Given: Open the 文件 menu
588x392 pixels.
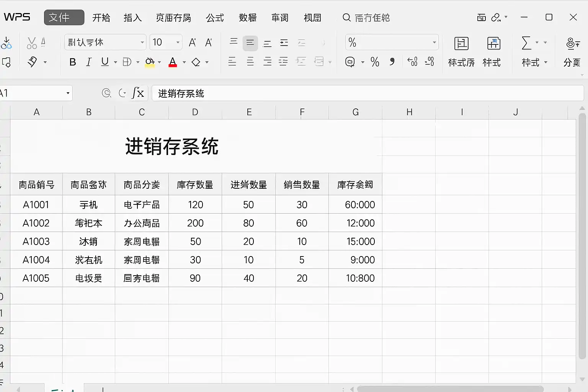Looking at the screenshot, I should [x=64, y=18].
